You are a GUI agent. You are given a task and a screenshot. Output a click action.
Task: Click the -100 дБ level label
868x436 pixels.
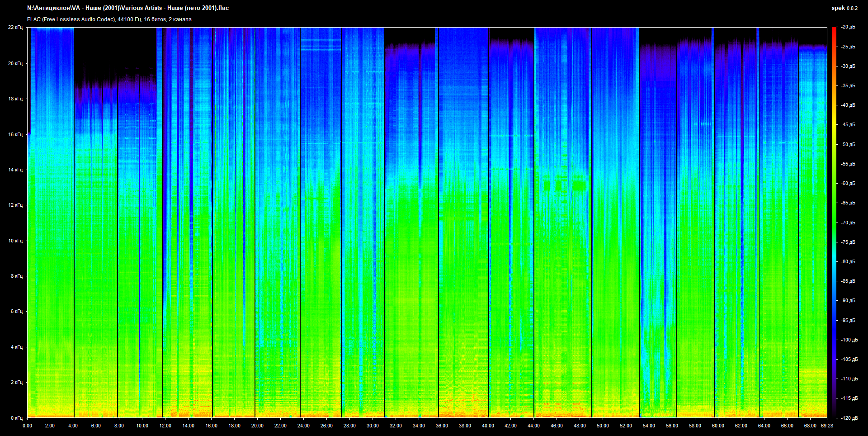point(849,340)
